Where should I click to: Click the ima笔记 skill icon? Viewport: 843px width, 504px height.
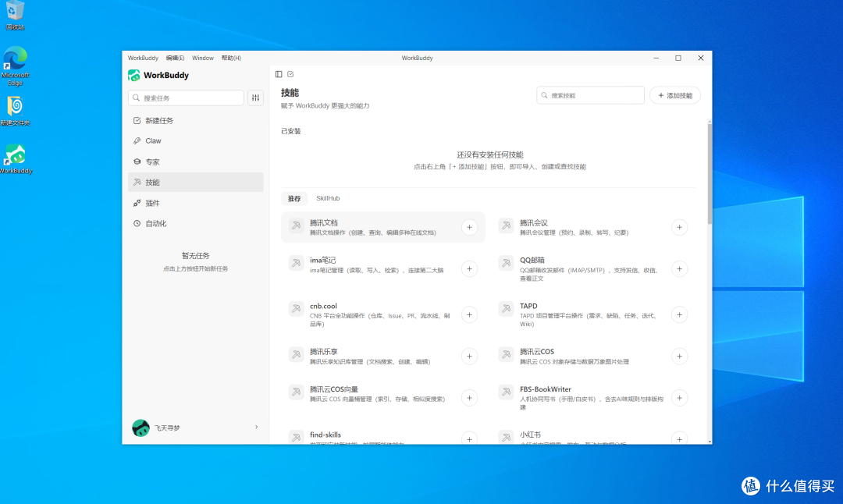[297, 263]
